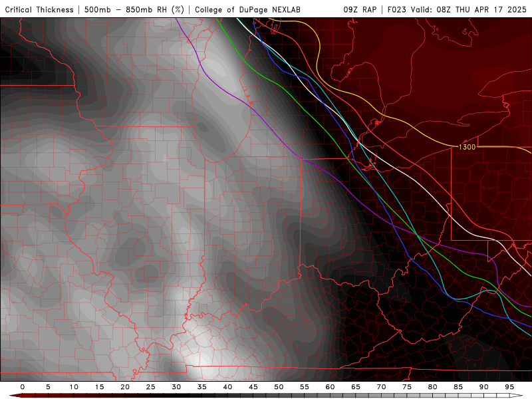Click the "45" color scale label

[253, 387]
